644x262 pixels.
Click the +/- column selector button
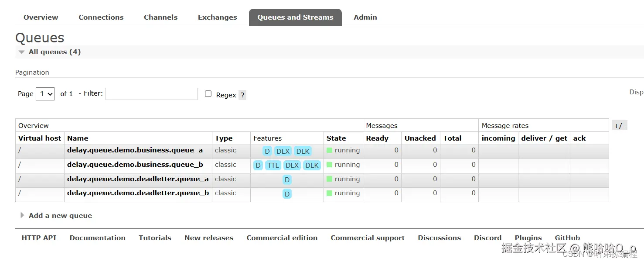[620, 126]
